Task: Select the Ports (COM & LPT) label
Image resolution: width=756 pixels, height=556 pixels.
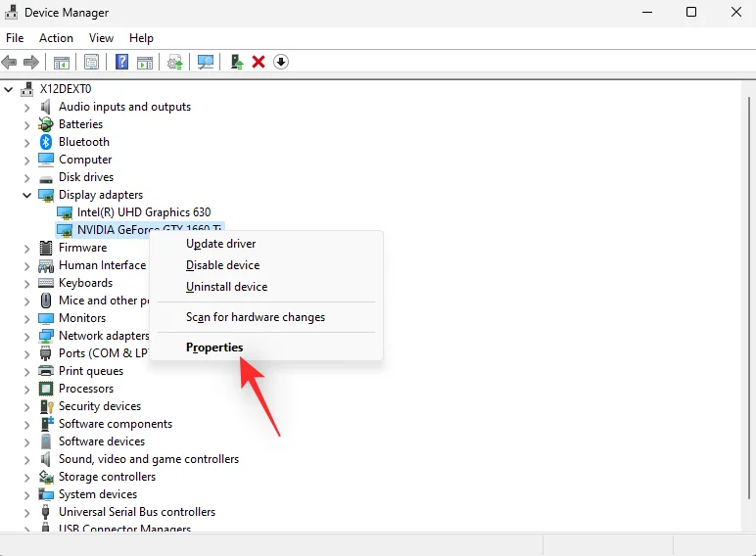Action: click(103, 353)
